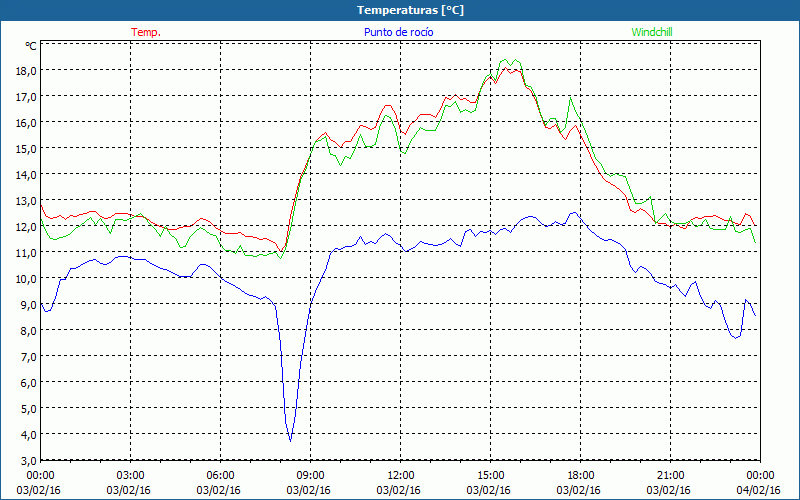Click the "10,0" y-axis value
Viewport: 800px width, 500px height.
tap(26, 279)
